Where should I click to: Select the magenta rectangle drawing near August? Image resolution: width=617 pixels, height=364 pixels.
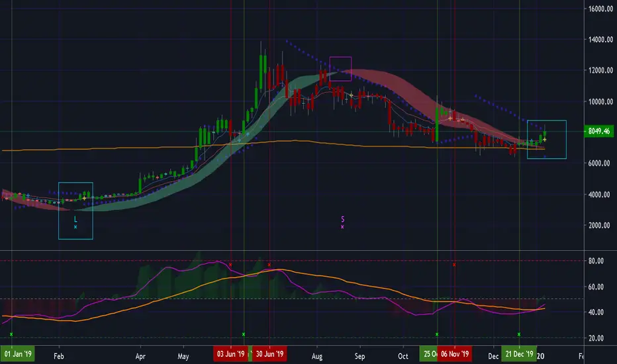pos(340,69)
